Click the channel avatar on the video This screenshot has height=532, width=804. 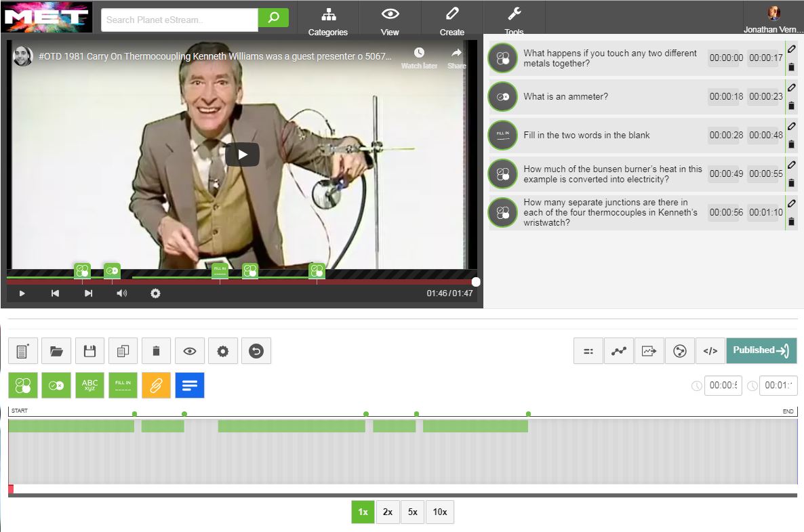(22, 56)
